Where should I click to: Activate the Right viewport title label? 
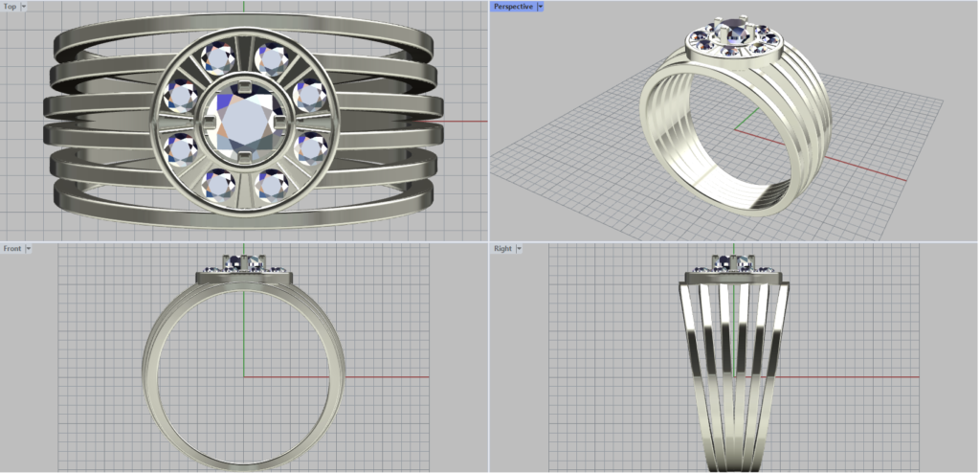tap(502, 248)
